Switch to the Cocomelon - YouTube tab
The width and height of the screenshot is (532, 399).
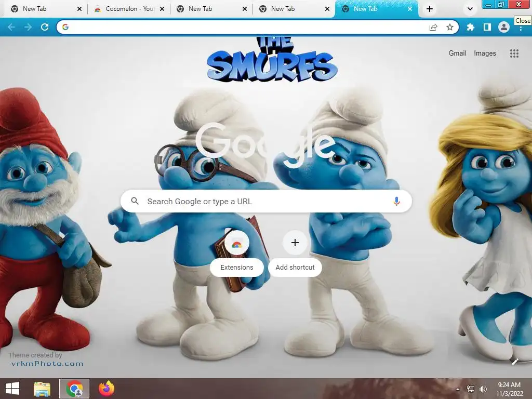(x=130, y=9)
